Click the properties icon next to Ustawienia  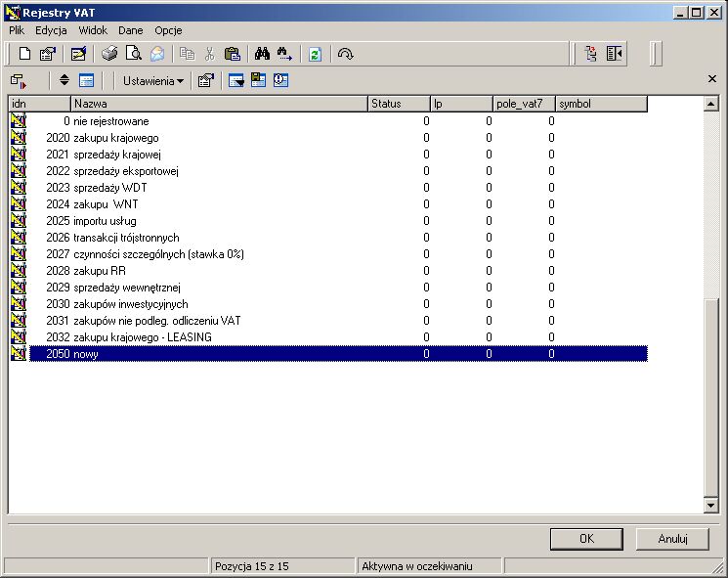[x=205, y=80]
